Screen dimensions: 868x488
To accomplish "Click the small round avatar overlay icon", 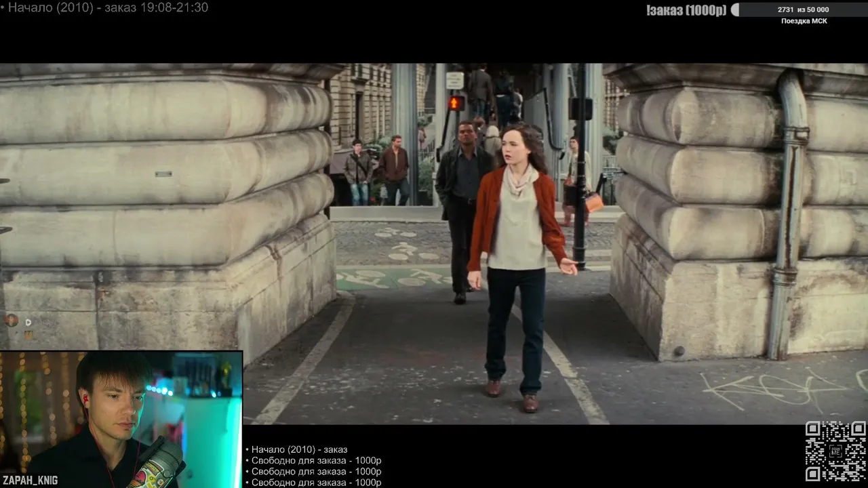I will [12, 321].
